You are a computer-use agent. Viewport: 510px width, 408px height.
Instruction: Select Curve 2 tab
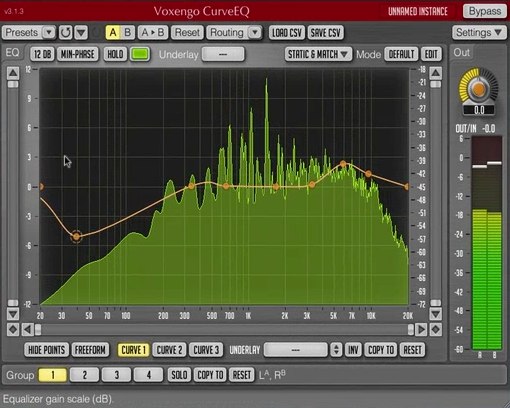[x=169, y=350]
